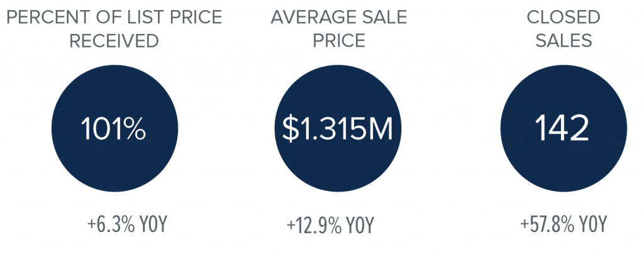Click 'YOY' next to +12.9%
The image size is (644, 254).
[360, 225]
